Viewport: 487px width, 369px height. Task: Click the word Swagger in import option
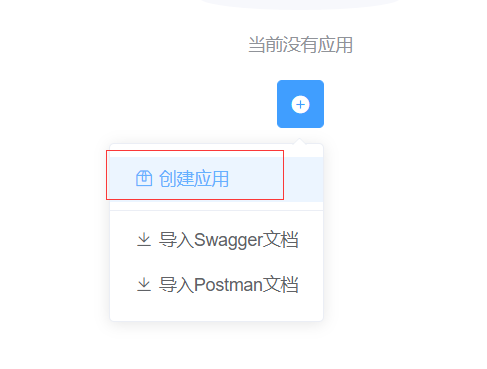click(x=228, y=240)
